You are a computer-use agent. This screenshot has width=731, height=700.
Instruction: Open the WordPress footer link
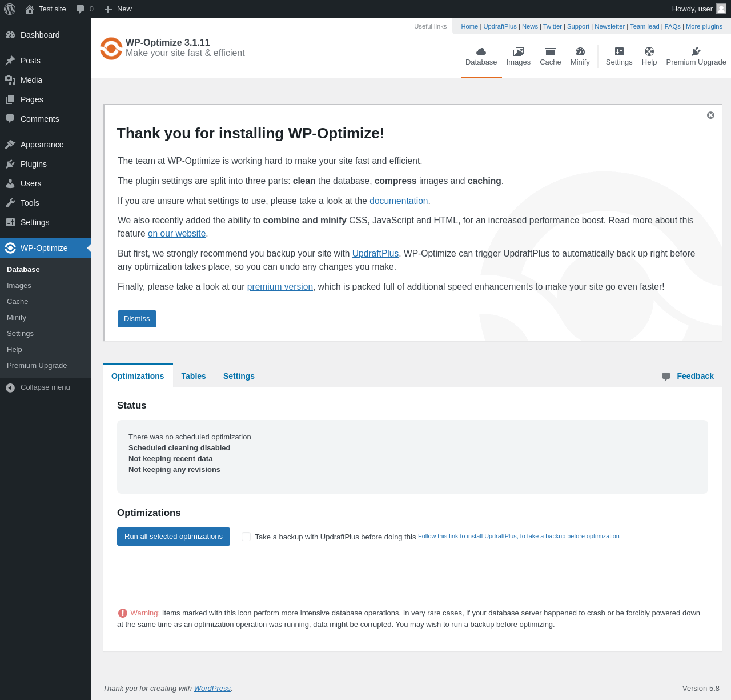click(212, 689)
